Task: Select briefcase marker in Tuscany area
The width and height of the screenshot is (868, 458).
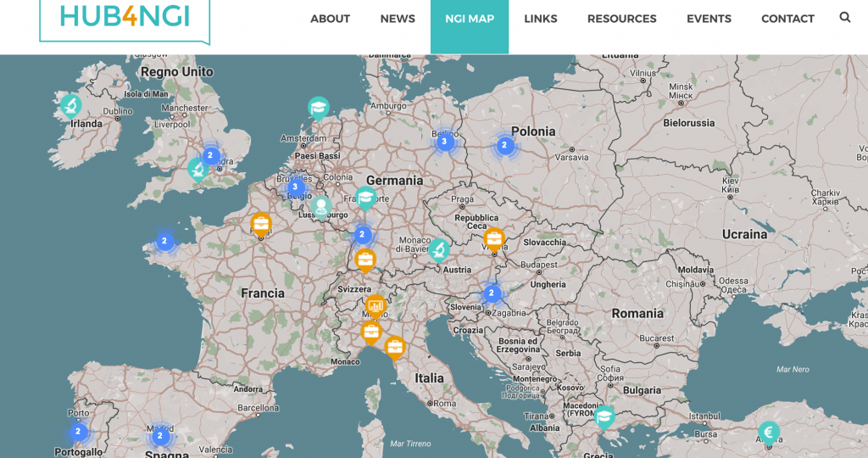Action: (395, 348)
